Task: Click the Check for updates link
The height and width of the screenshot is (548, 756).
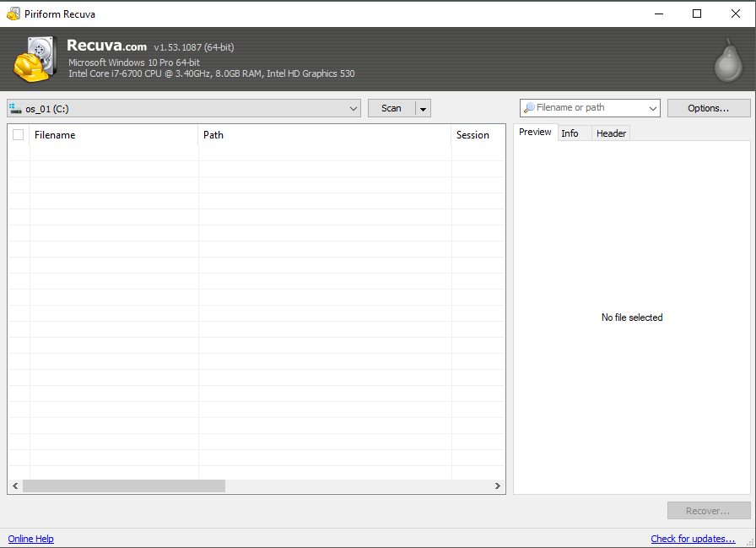Action: point(693,539)
